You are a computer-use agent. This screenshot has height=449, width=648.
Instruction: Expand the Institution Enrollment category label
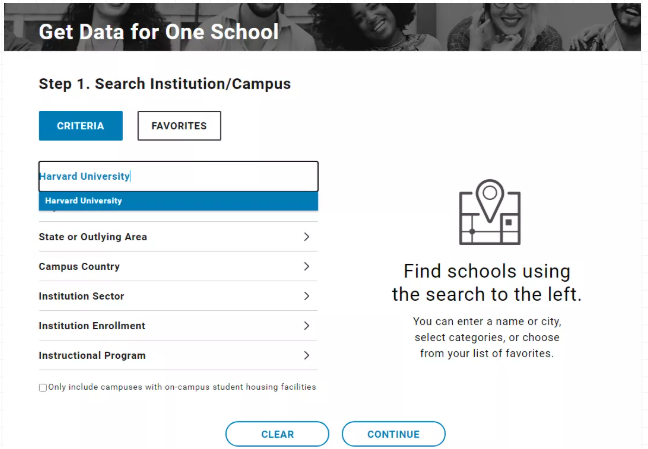92,326
